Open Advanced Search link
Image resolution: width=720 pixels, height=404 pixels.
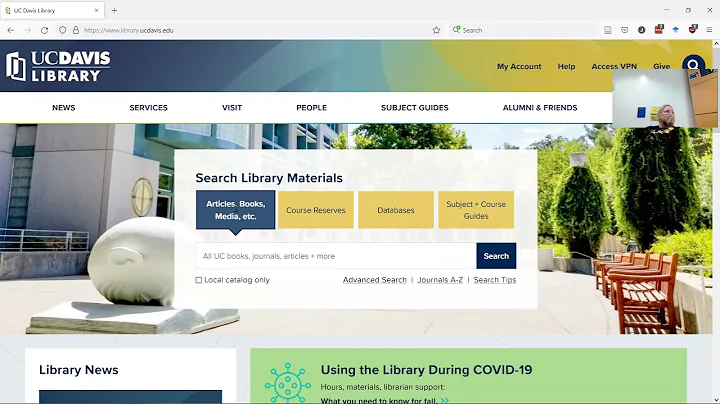(x=375, y=280)
